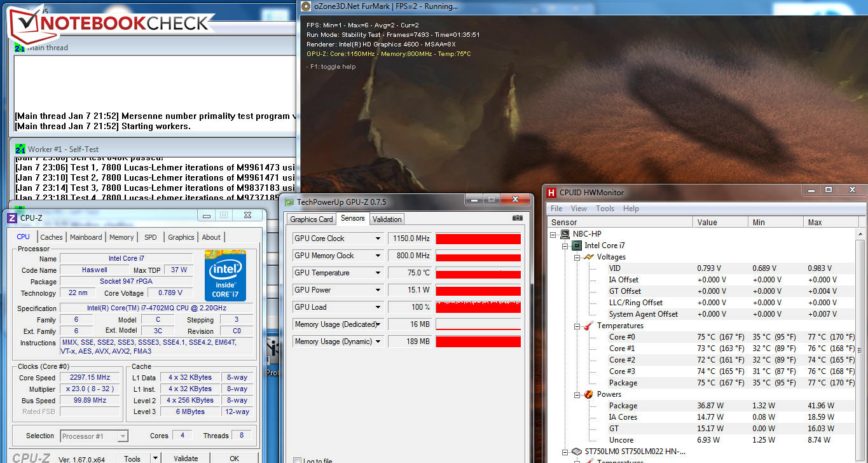The height and width of the screenshot is (463, 868).
Task: Open the Memory Usage (Dedicated) dropdown
Action: pos(378,324)
